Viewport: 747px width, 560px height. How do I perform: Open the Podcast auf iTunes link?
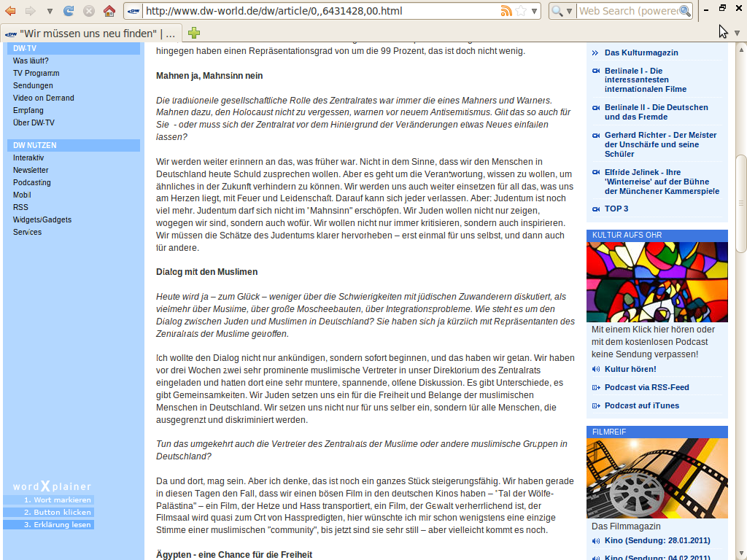[x=642, y=405]
